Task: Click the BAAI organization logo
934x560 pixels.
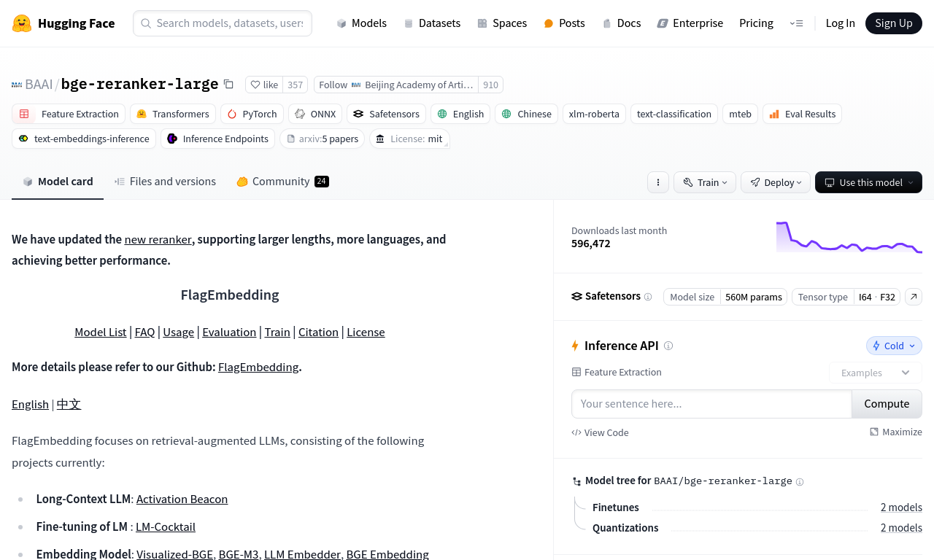Action: (x=17, y=85)
